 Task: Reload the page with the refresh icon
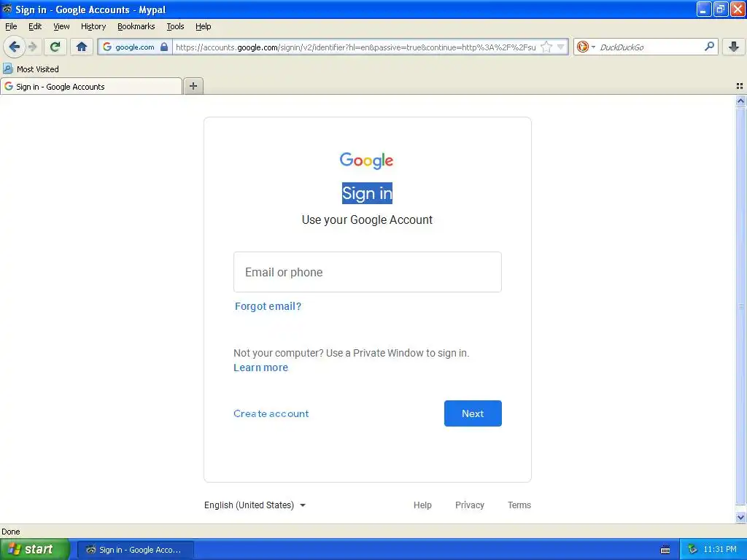55,47
